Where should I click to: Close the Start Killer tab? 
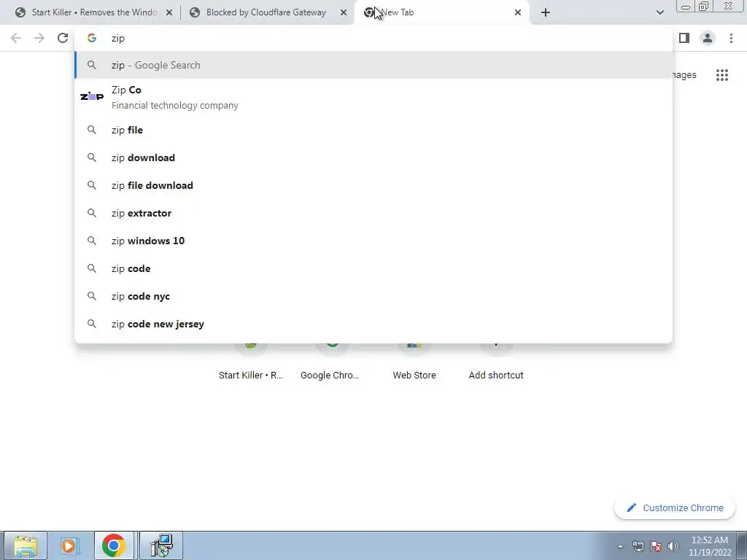click(169, 13)
